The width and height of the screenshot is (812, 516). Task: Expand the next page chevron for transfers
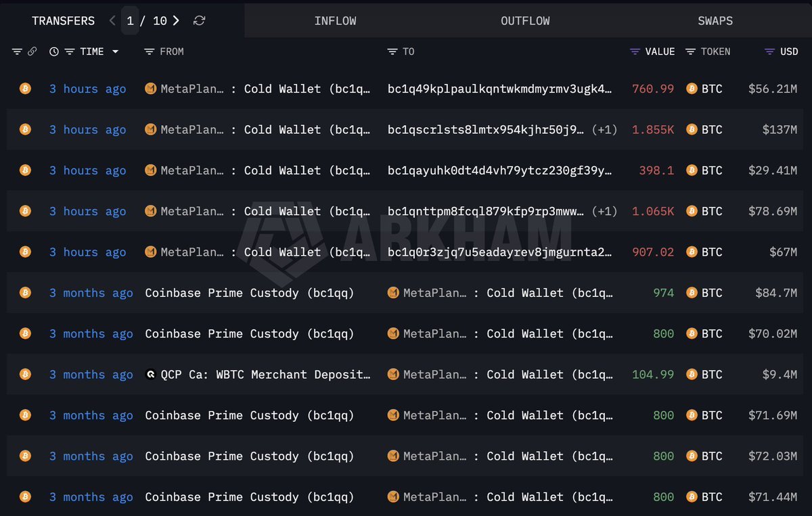point(175,20)
